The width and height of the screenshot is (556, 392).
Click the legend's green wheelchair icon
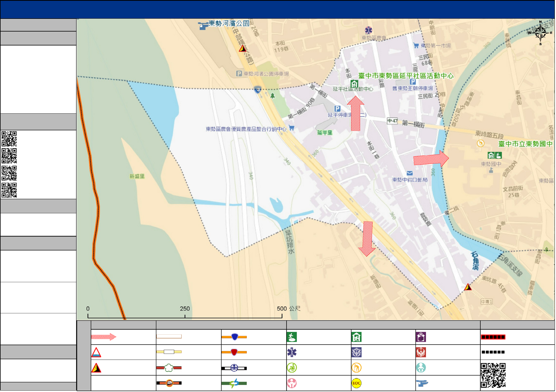point(292,368)
